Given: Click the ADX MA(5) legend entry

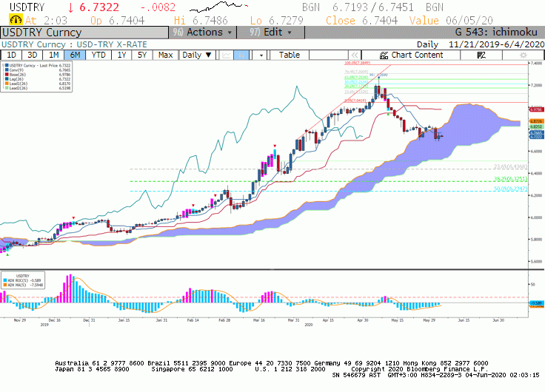Looking at the screenshot, I should pos(23,285).
